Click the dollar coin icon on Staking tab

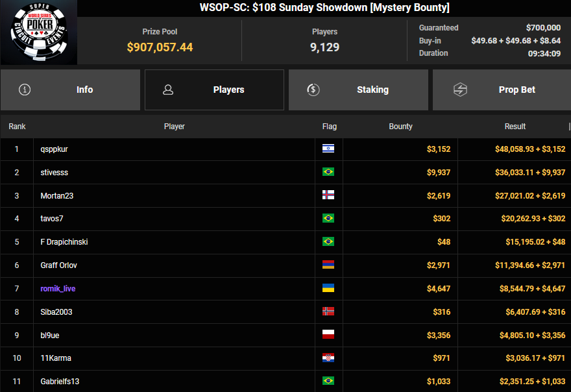[313, 90]
